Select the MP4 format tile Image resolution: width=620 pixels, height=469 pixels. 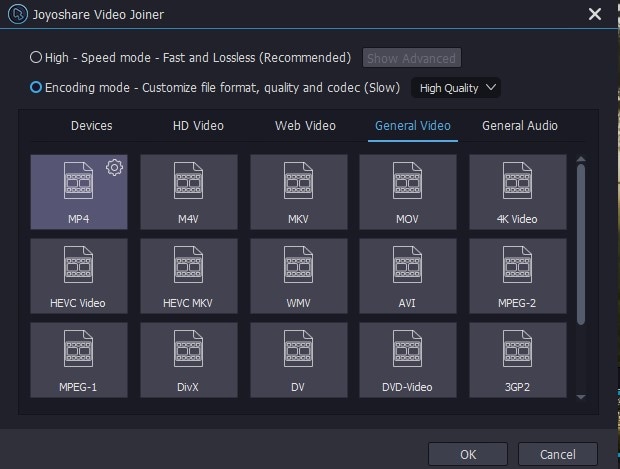[79, 192]
